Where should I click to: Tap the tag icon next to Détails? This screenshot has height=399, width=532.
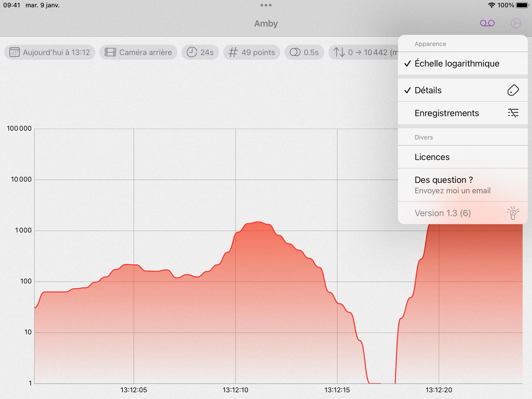[x=513, y=90]
